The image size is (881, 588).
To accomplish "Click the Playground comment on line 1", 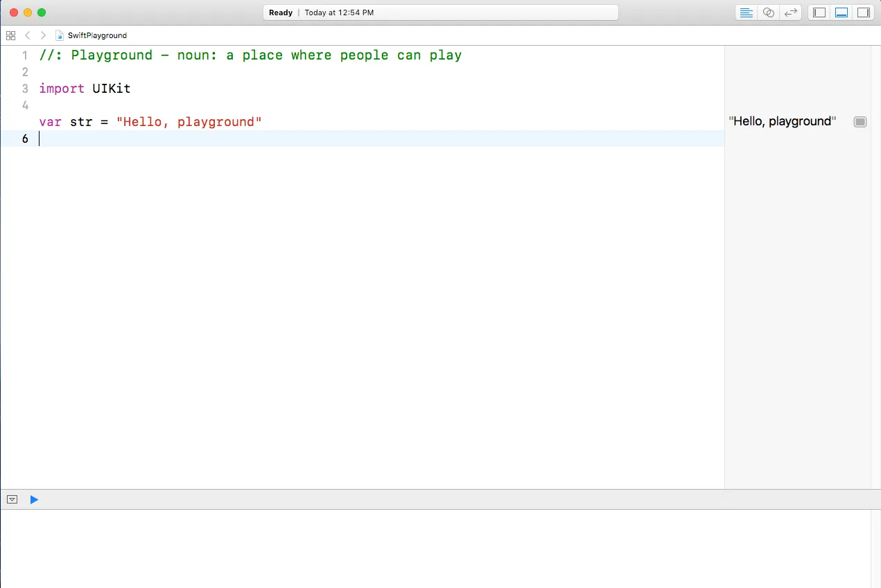I will pyautogui.click(x=251, y=55).
